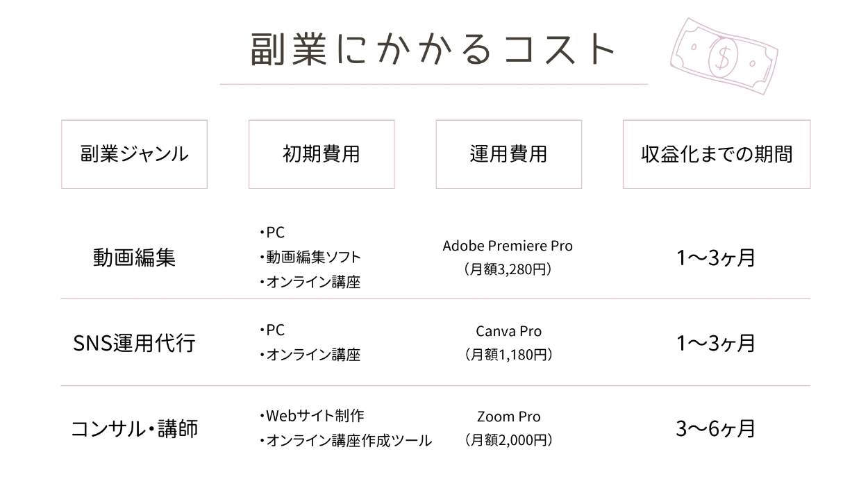
Task: Select the 初期費用 header box
Action: [322, 154]
